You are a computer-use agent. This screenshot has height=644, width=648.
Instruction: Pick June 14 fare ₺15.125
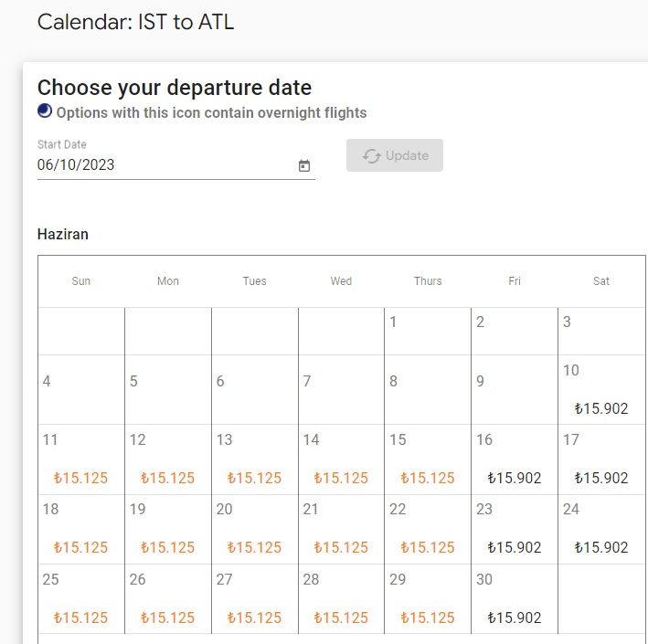click(x=341, y=459)
